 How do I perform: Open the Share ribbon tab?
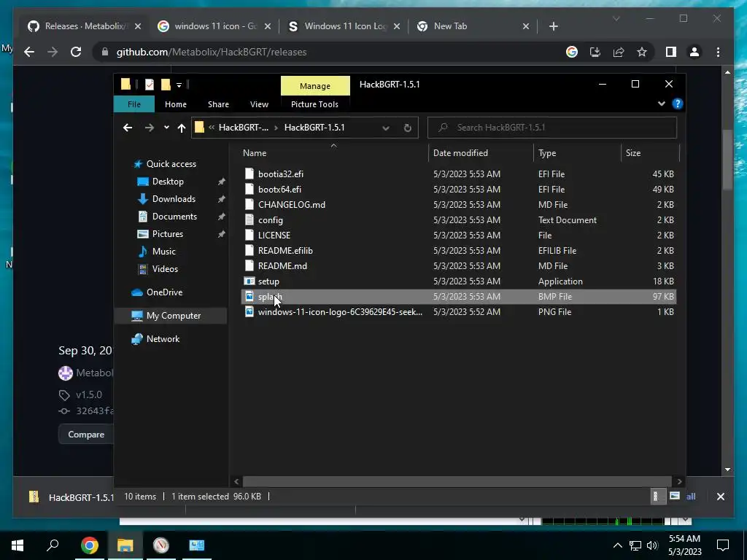pyautogui.click(x=218, y=104)
